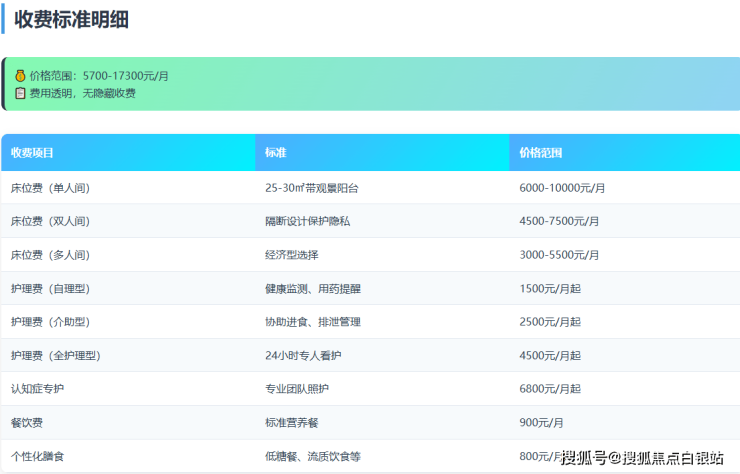Select the 收费项目 column header
This screenshot has height=474, width=740.
click(32, 153)
